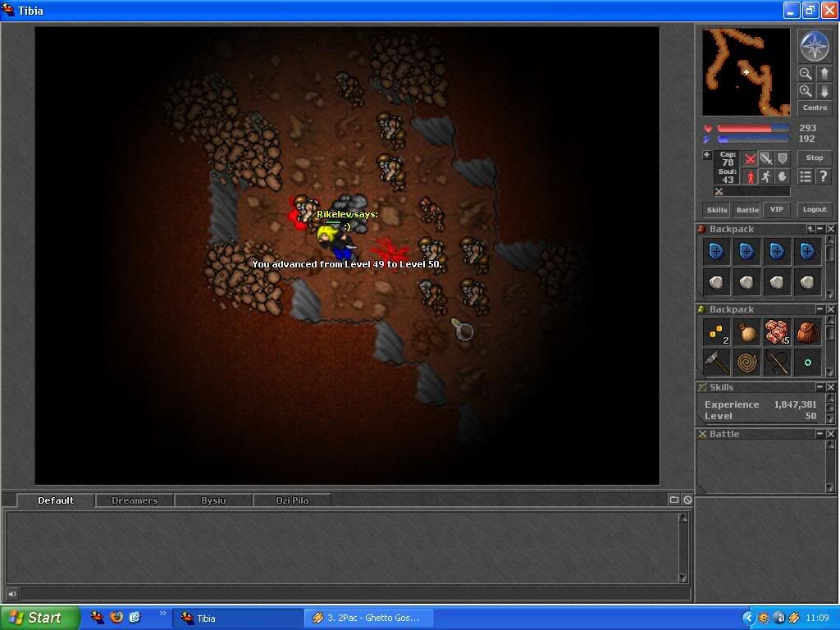The width and height of the screenshot is (840, 630).
Task: Click chat console scroll up arrow
Action: point(683,518)
